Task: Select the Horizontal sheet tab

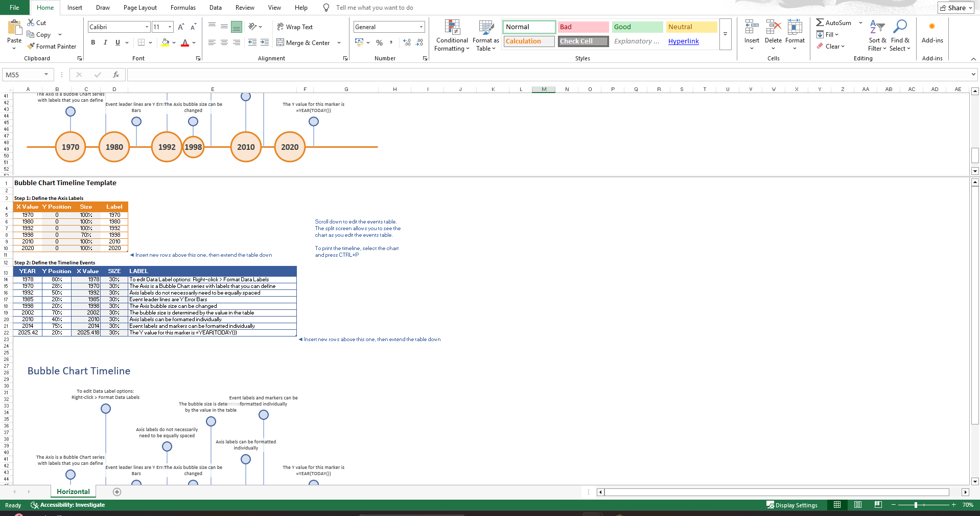Action: point(73,491)
